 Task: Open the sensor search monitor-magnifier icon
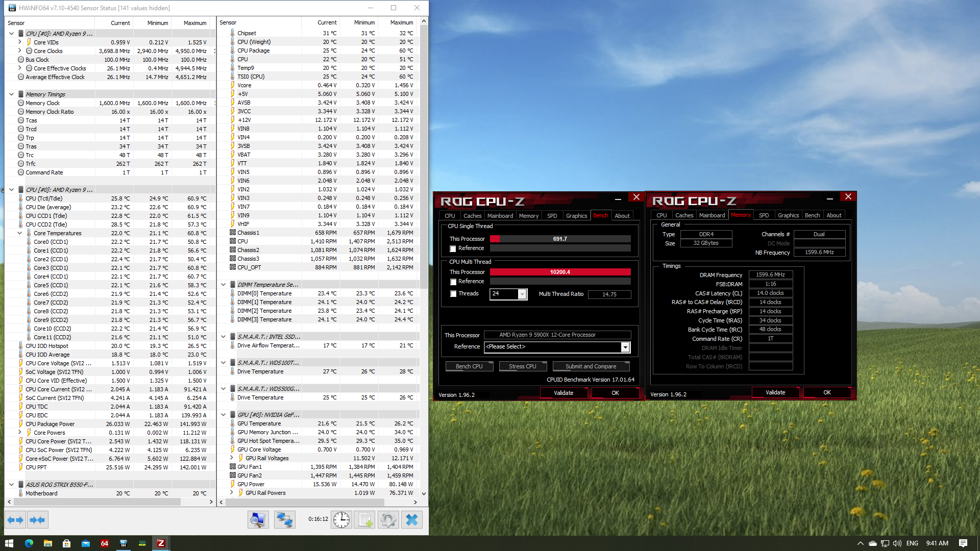pos(258,520)
